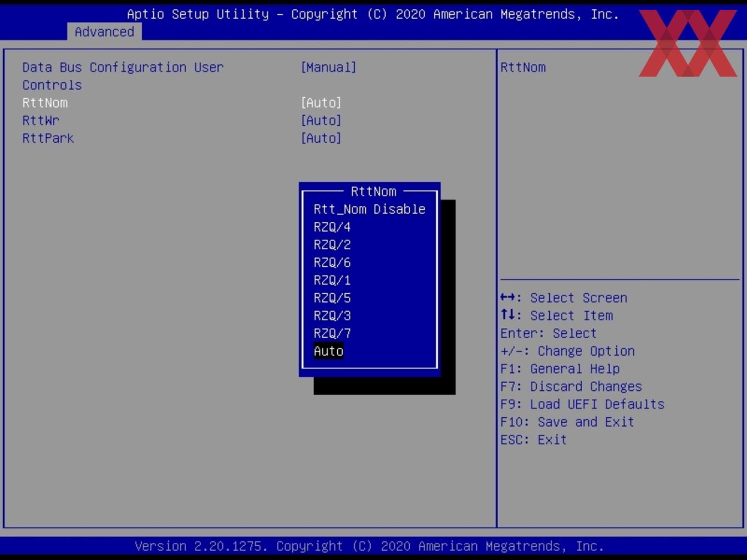The image size is (747, 560).
Task: Choose RZQ/2 in the RttNom list
Action: tap(332, 245)
